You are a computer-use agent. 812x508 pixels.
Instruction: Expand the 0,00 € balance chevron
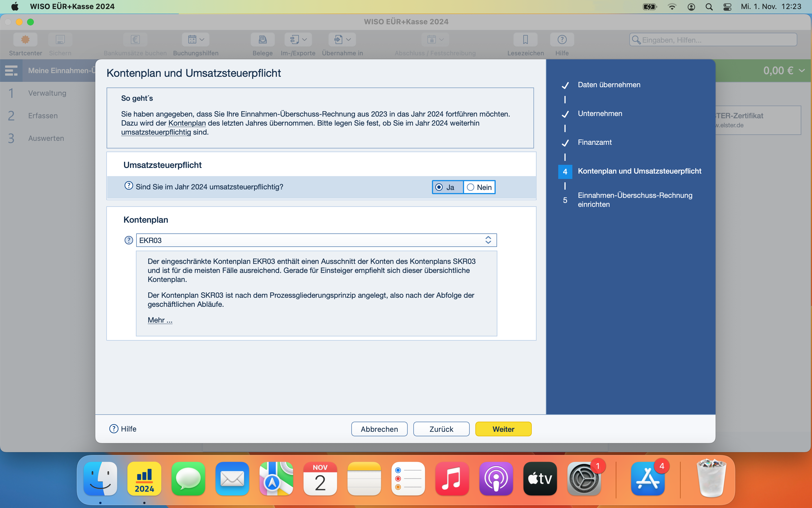coord(802,71)
